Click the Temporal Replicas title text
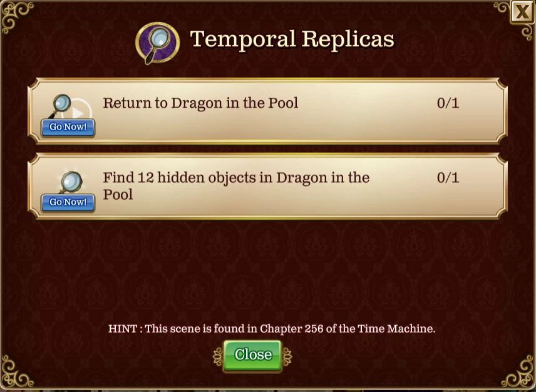536x392 pixels. pyautogui.click(x=292, y=39)
